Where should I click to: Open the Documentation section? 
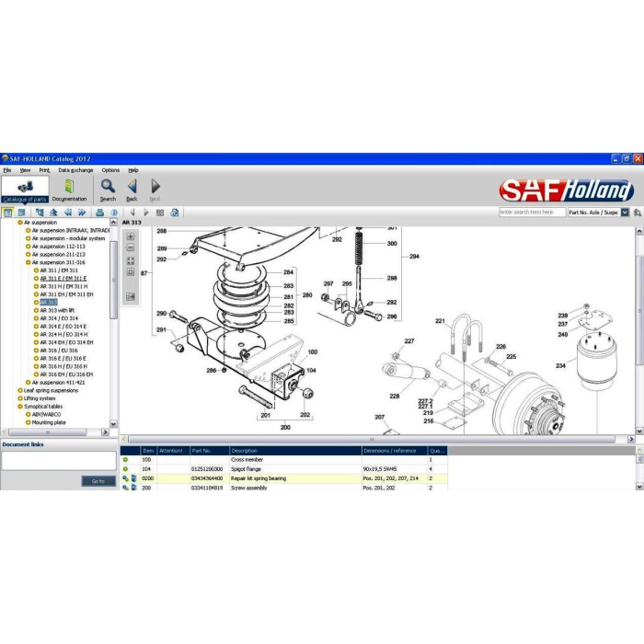69,190
